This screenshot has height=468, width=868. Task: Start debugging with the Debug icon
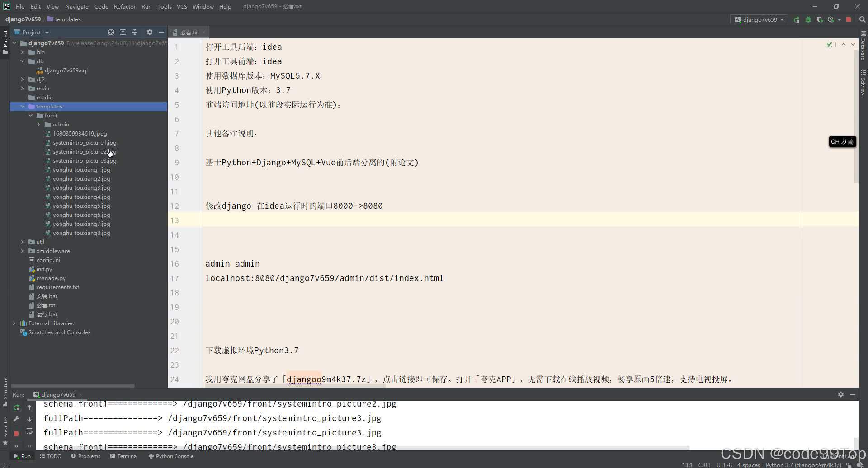tap(808, 19)
